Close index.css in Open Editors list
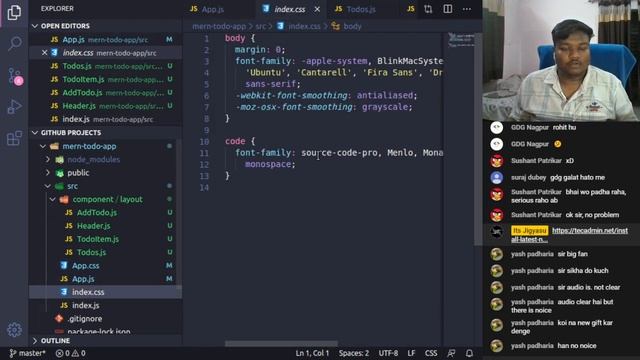 pos(44,53)
